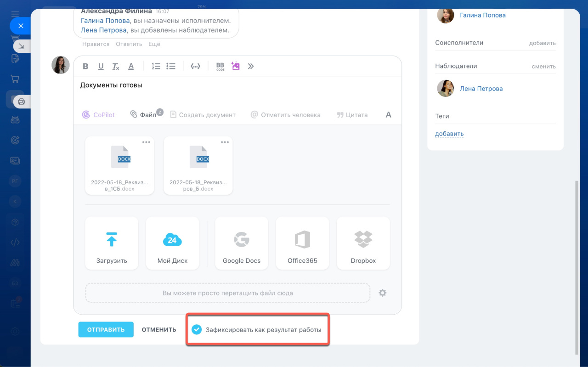Toggle Зафиксировать как результат работы checkbox
Viewport: 588px width, 367px height.
click(x=197, y=329)
